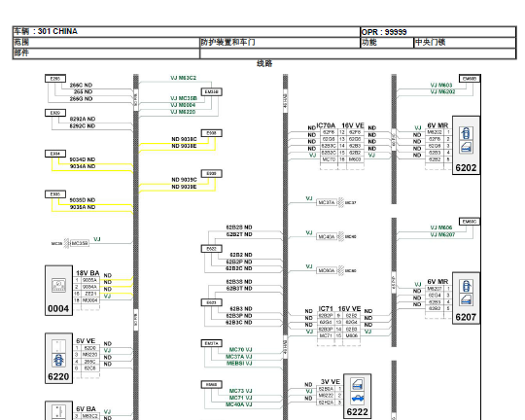
Task: Click the 6V VE label beside 6220
Action: coord(86,341)
